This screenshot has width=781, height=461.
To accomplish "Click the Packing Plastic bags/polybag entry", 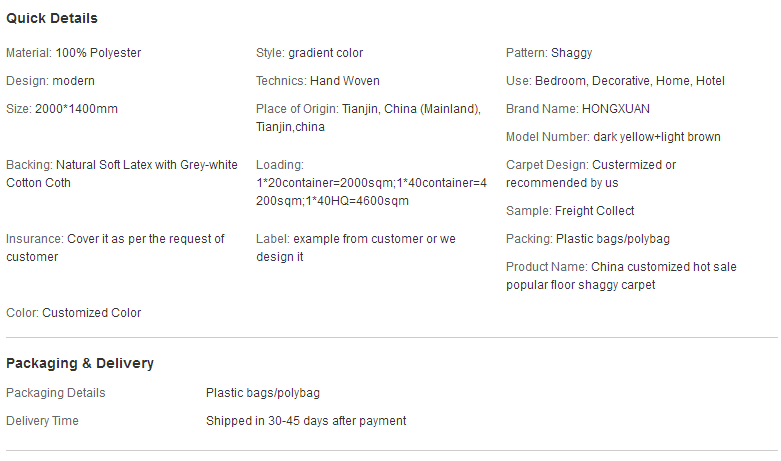I will click(588, 239).
